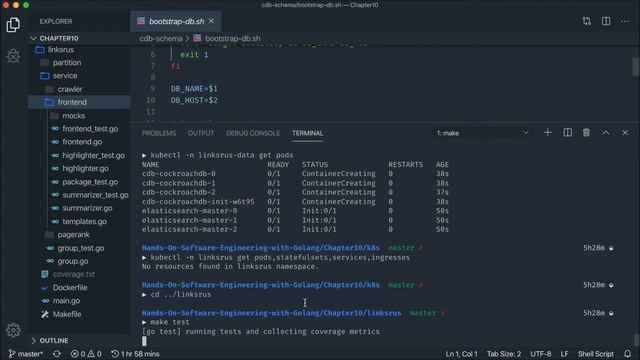Screen dimensions: 640x360
Task: Open the compare changes icon in editor toolbar
Action: (587, 21)
